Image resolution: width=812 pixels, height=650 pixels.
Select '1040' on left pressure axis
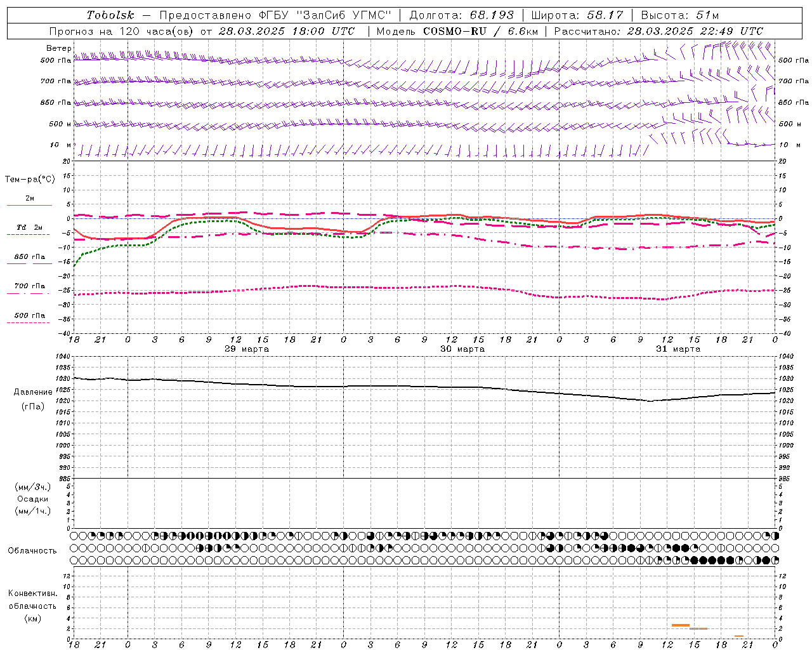(62, 357)
